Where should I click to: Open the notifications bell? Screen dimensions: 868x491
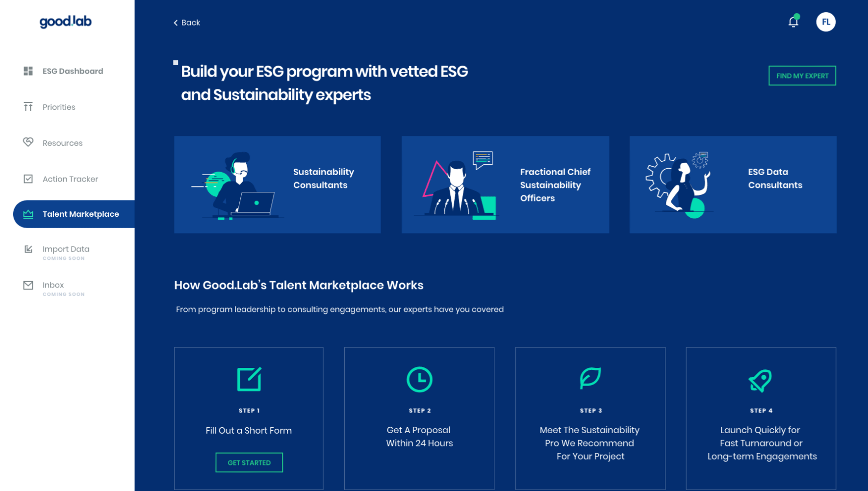[x=793, y=22]
